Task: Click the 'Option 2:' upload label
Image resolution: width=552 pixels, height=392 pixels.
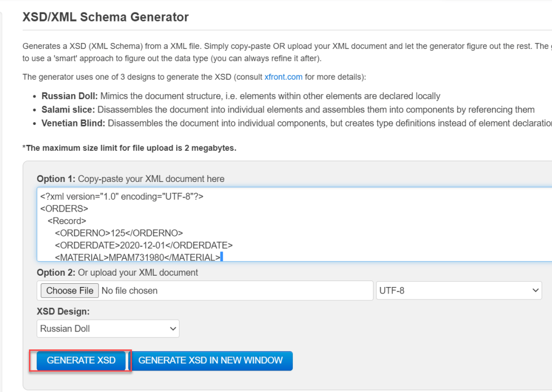Action: coord(56,272)
